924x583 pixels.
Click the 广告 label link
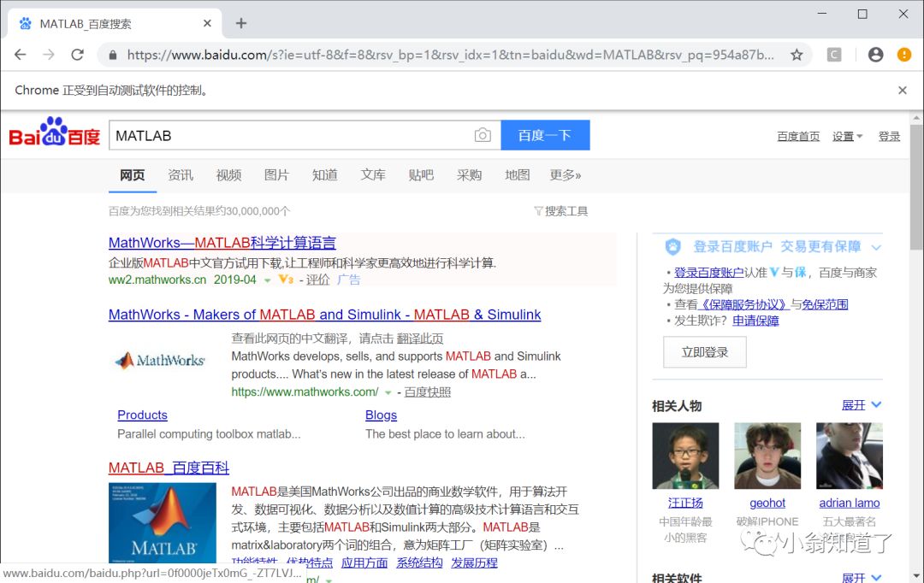pyautogui.click(x=348, y=280)
